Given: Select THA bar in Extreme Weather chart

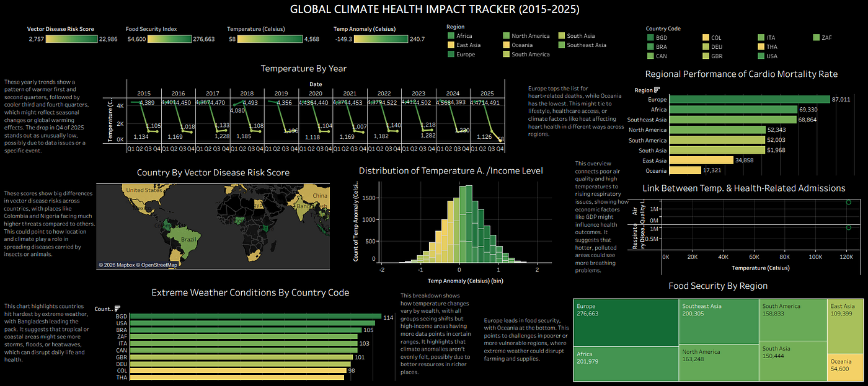Looking at the screenshot, I should click(238, 377).
